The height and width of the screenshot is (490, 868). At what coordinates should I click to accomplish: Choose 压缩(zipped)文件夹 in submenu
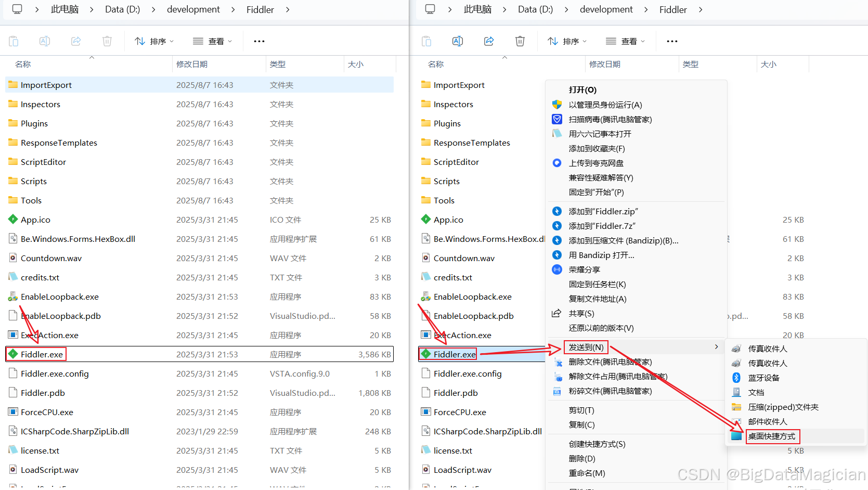pyautogui.click(x=783, y=407)
